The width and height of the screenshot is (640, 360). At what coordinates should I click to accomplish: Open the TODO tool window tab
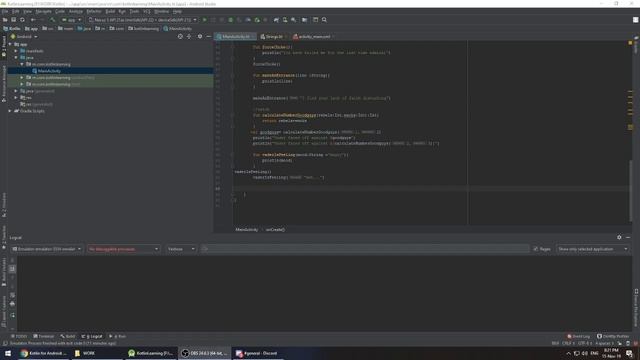[x=19, y=336]
